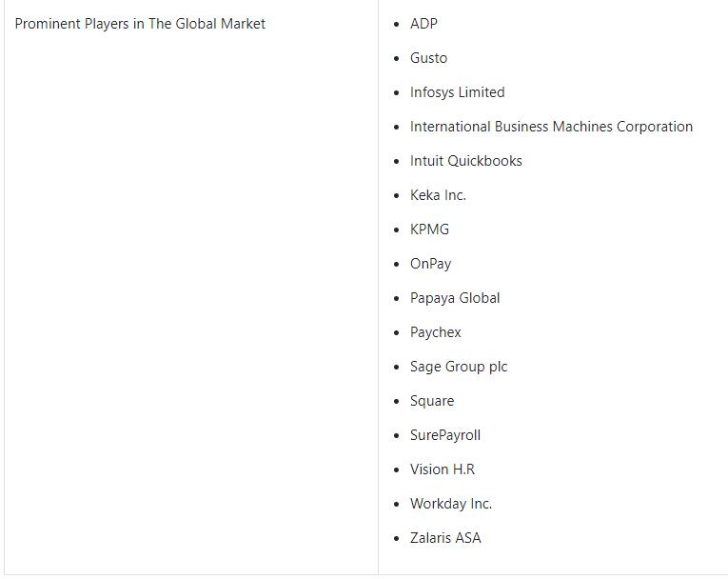Select the Vision H.R item
This screenshot has width=728, height=579.
(443, 469)
